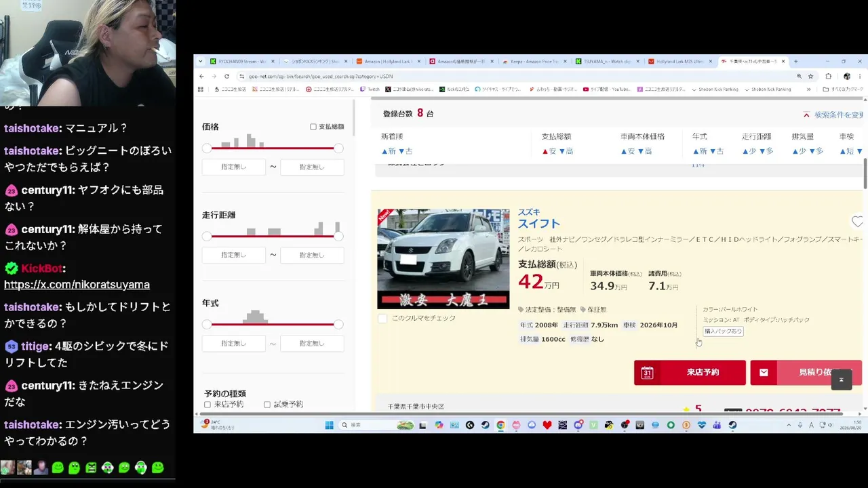Click the red heart app in the taskbar
Viewport: 868px width, 488px height.
[x=547, y=425]
